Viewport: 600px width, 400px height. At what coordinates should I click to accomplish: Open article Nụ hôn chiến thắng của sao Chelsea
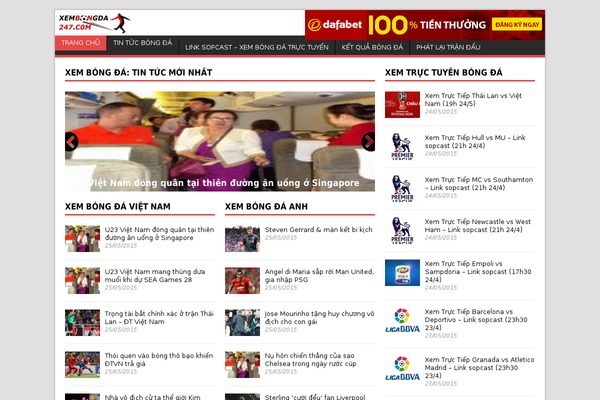[x=310, y=359]
